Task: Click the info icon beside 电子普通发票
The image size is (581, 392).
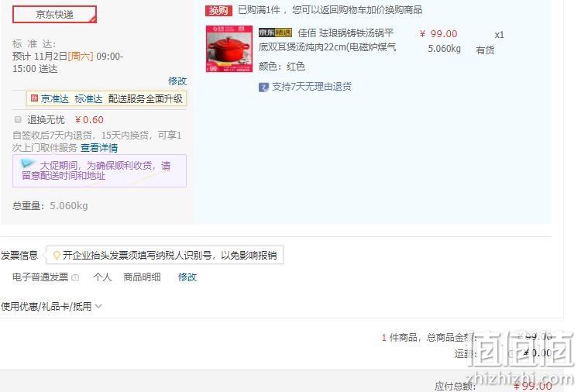Action: [75, 277]
